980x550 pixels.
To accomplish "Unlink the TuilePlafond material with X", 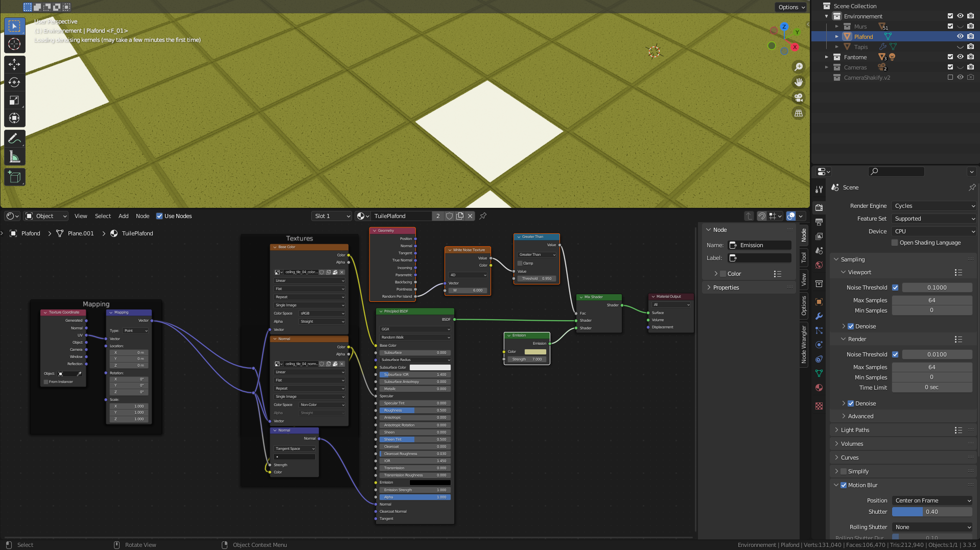I will [x=470, y=216].
